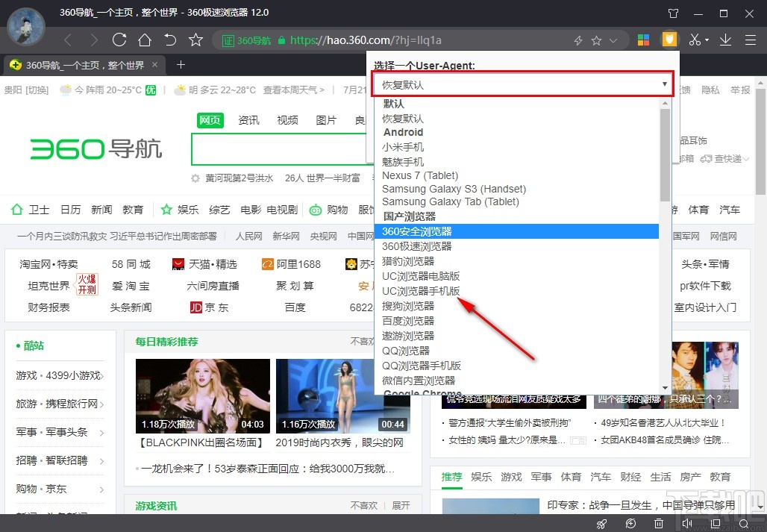Click the user avatar picture
The height and width of the screenshot is (532, 767).
tap(26, 28)
